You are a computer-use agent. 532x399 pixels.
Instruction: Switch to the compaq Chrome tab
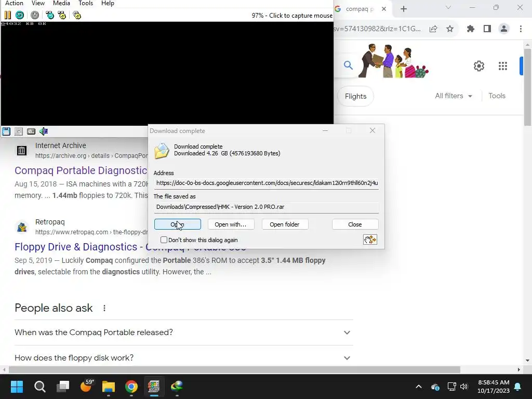pyautogui.click(x=360, y=9)
